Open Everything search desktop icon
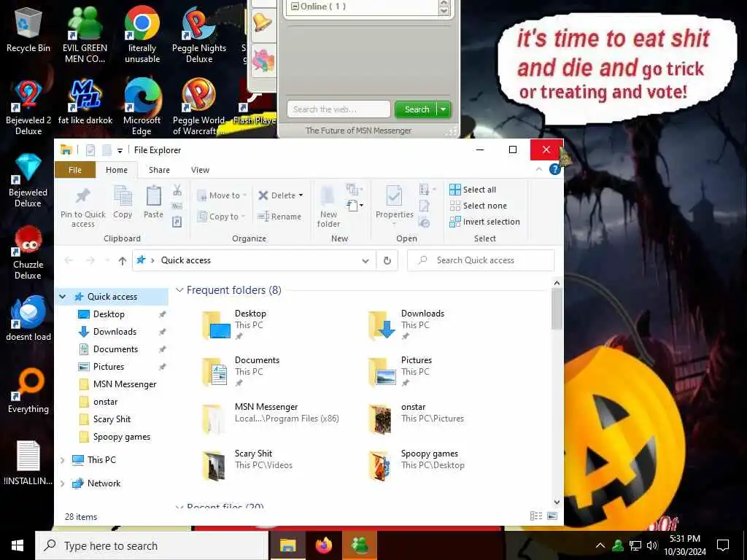The width and height of the screenshot is (747, 560). [x=28, y=392]
